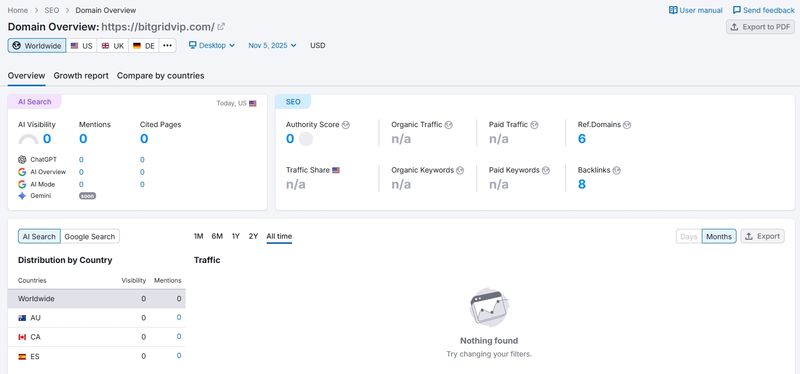Open the Growth report tab
The image size is (800, 374).
(81, 76)
